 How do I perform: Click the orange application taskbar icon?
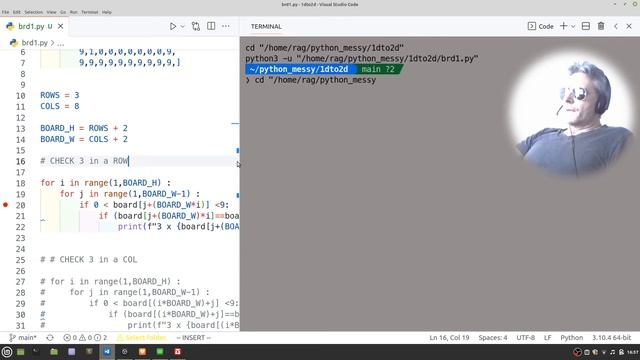click(142, 352)
